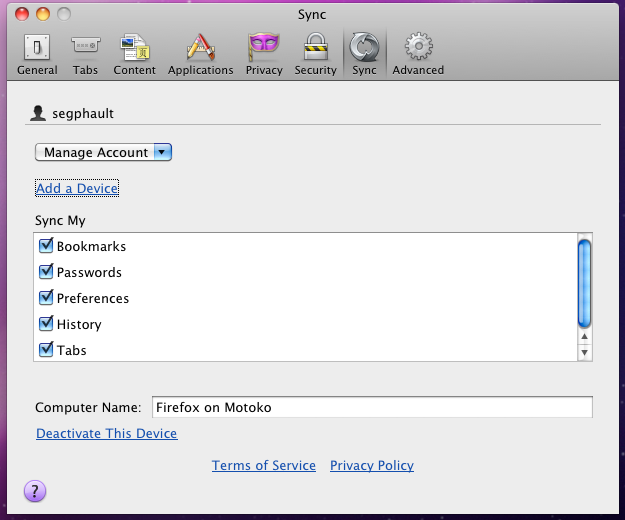This screenshot has height=520, width=625.
Task: Click Deactivate This Device link
Action: coord(107,433)
